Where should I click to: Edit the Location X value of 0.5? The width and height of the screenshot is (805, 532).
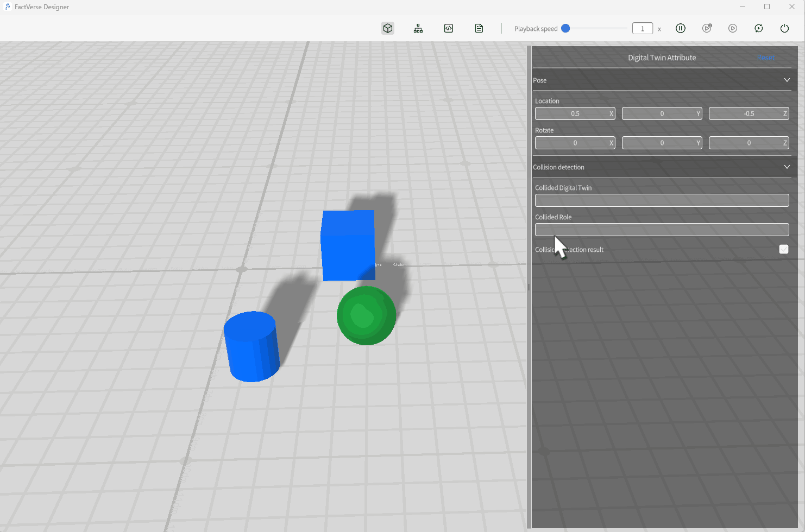pyautogui.click(x=575, y=113)
